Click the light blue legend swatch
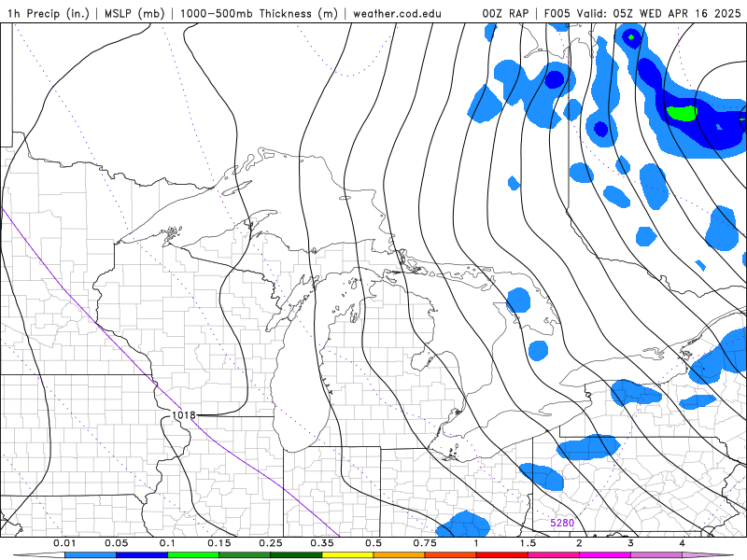This screenshot has width=747, height=560. (91, 555)
